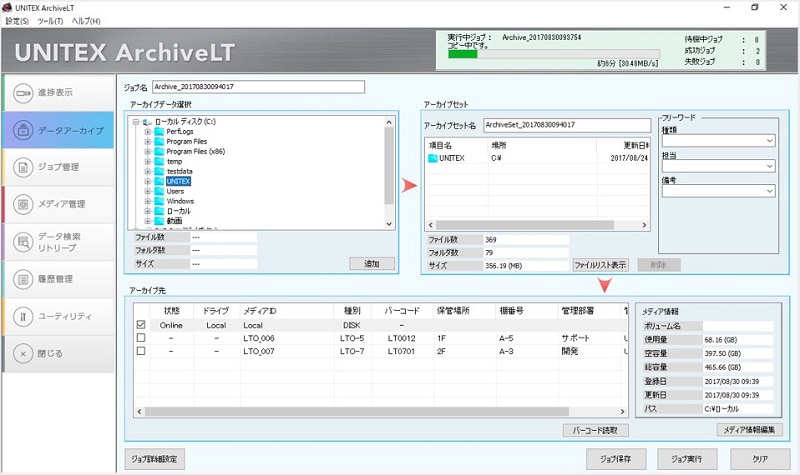Click the folder tree scroll down arrow
The width and height of the screenshot is (800, 475).
click(x=389, y=224)
